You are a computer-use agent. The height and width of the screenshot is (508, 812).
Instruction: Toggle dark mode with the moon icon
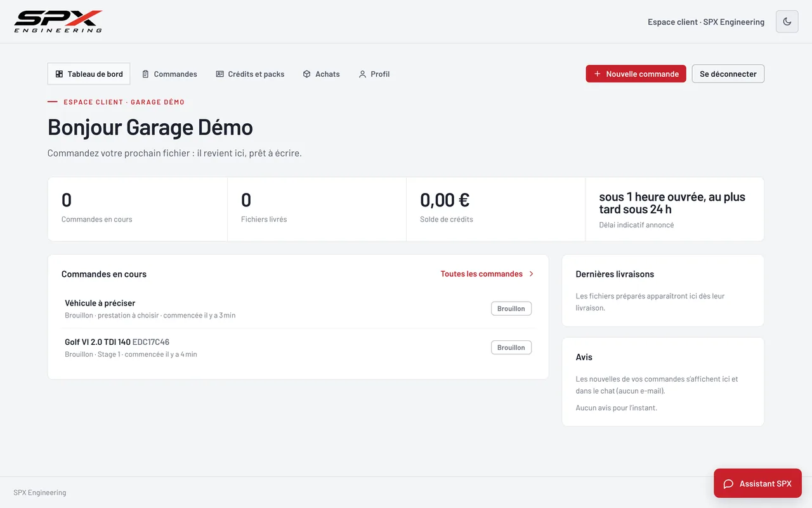[787, 22]
